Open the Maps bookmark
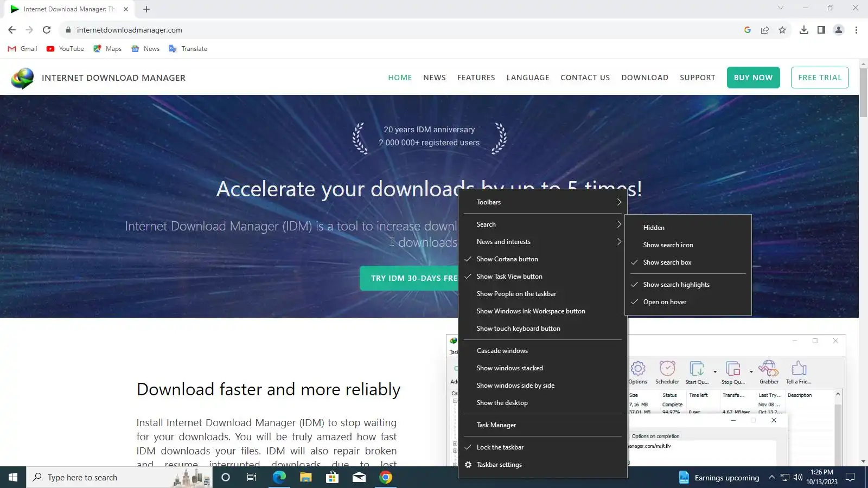868x488 pixels. 107,49
